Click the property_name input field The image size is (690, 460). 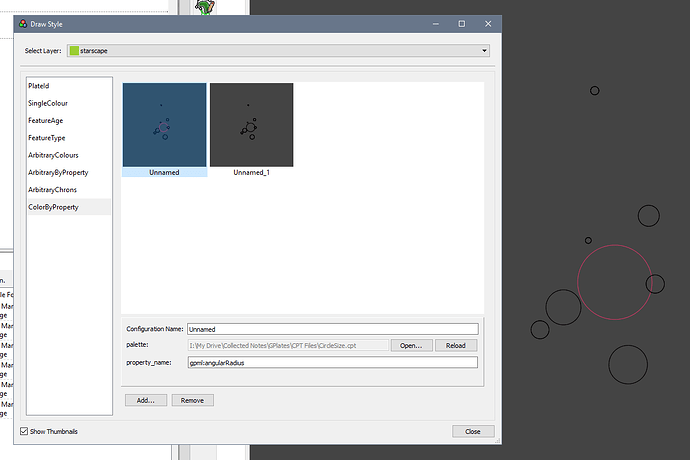[333, 362]
